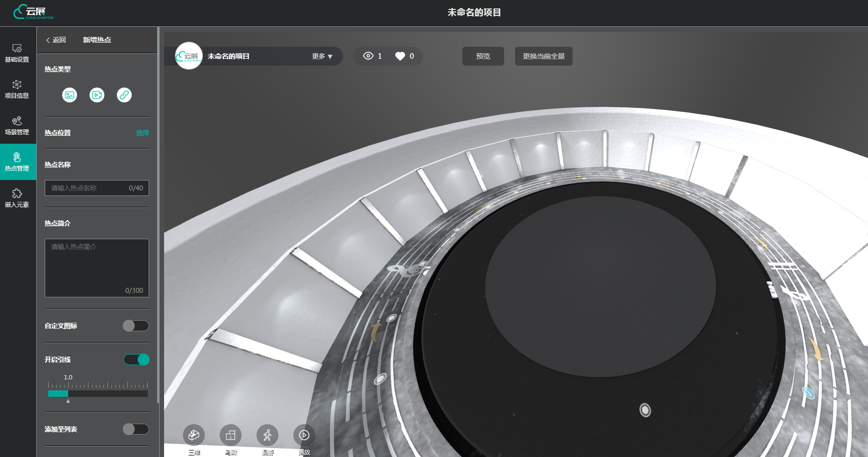Image resolution: width=868 pixels, height=457 pixels.
Task: Switch to 鸟瞰 floor plan view
Action: [231, 436]
